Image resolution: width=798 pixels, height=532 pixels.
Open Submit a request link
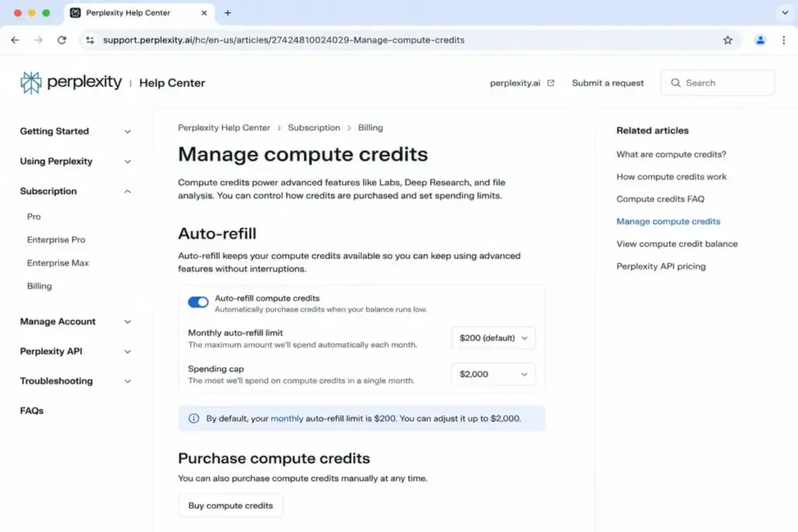pos(608,83)
